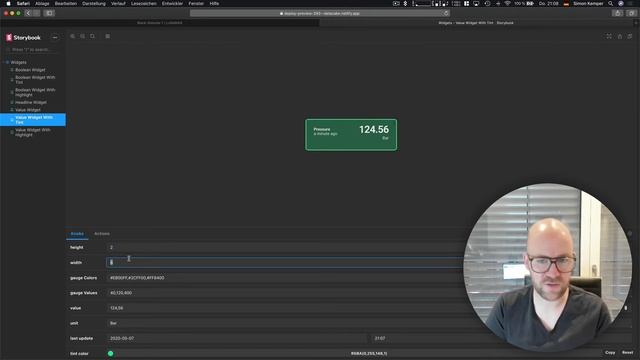Viewport: 640px width, 360px height.
Task: Switch to the Knobs tab
Action: [77, 234]
